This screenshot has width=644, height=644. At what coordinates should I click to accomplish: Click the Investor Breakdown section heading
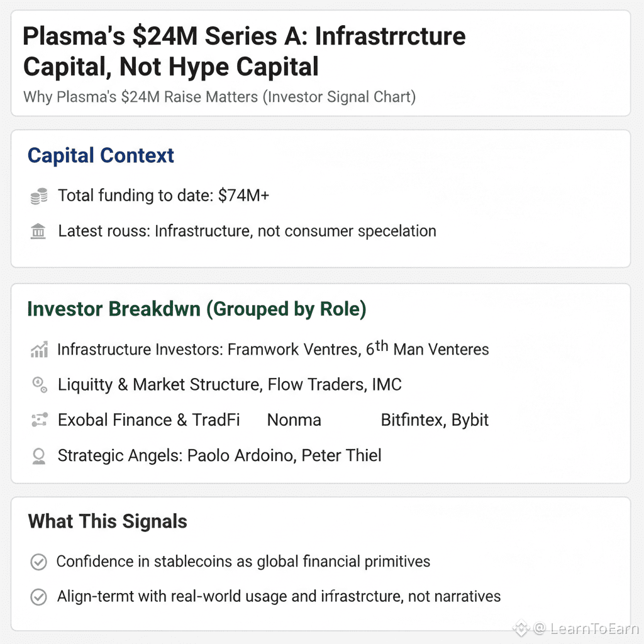197,309
